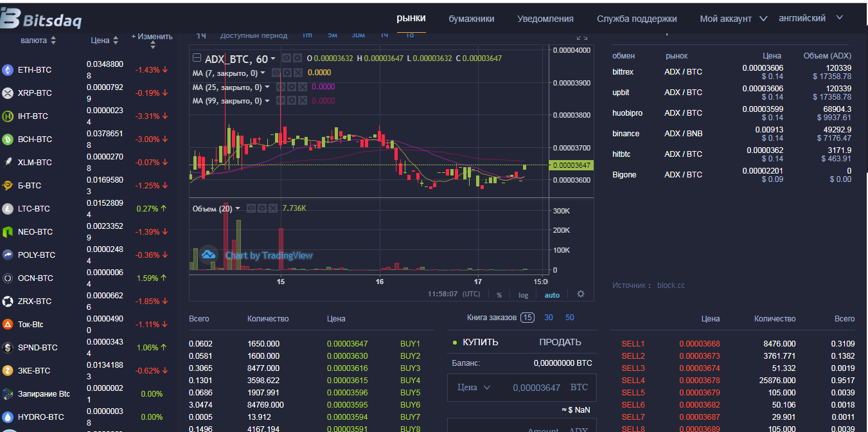This screenshot has width=868, height=432.
Task: Open MA 25 indicator settings gear
Action: point(291,87)
